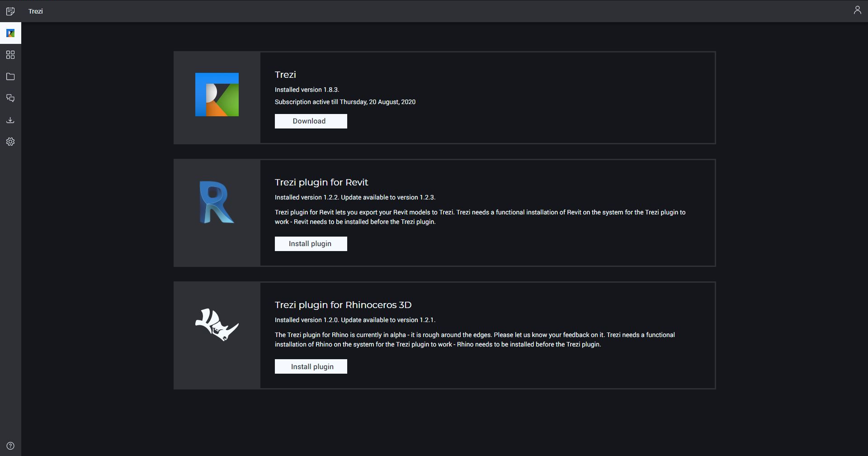The width and height of the screenshot is (868, 456).
Task: Click the Rhino plugin alpha description paragraph
Action: coord(475,340)
